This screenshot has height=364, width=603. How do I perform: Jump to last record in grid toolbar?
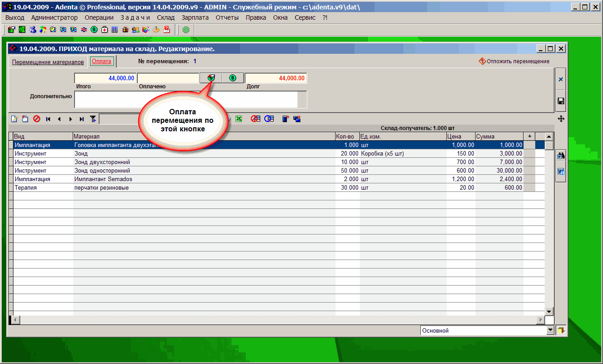pyautogui.click(x=82, y=119)
